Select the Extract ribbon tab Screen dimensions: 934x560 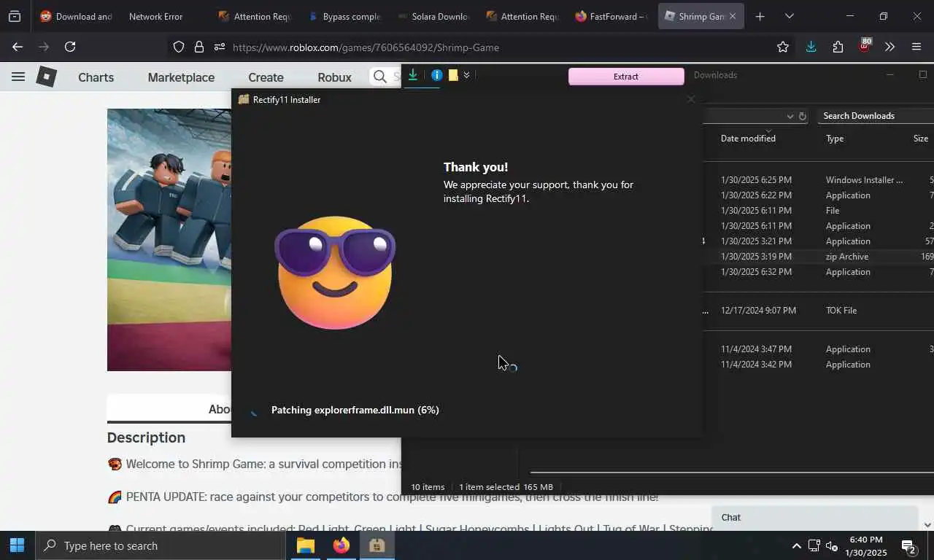pyautogui.click(x=626, y=77)
